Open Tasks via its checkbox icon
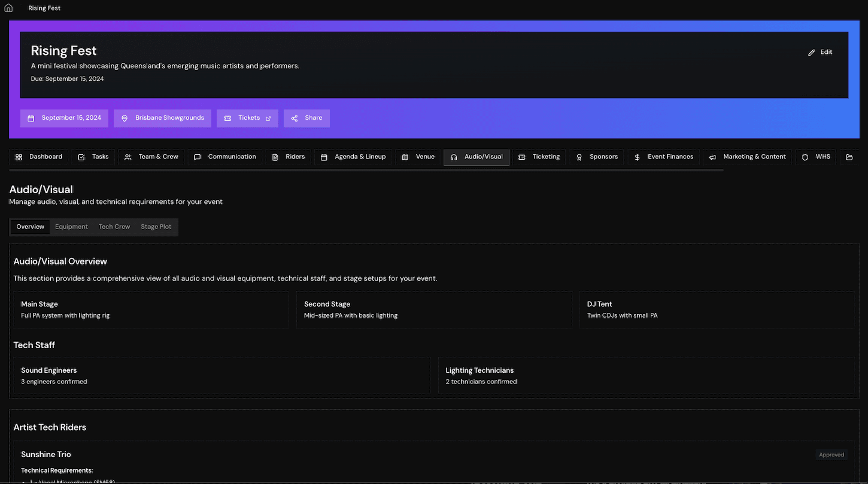The width and height of the screenshot is (868, 484). [x=81, y=157]
